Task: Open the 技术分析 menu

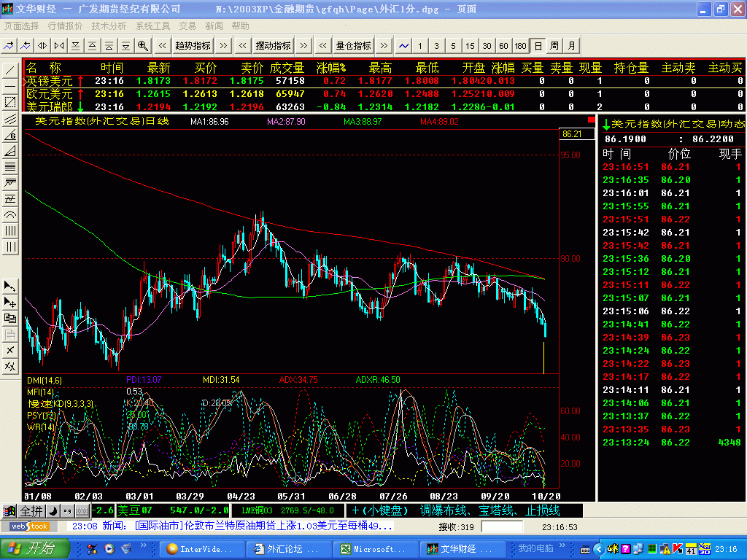Action: (109, 26)
